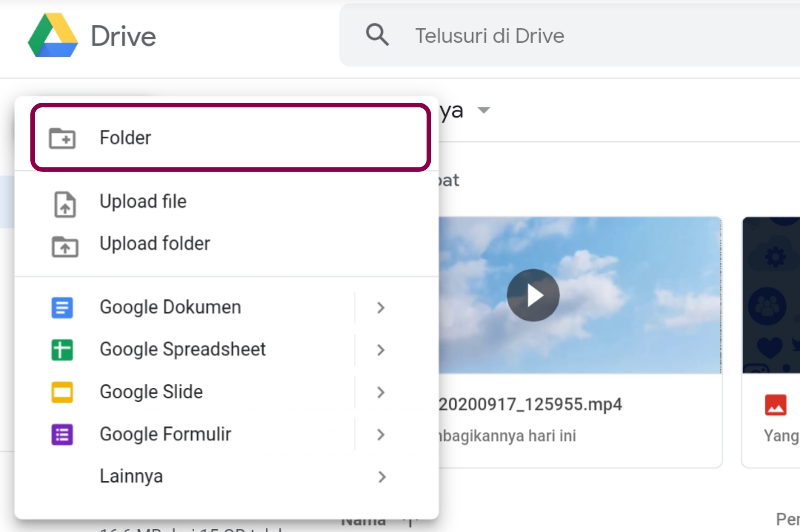
Task: Click the new folder icon
Action: pyautogui.click(x=62, y=138)
